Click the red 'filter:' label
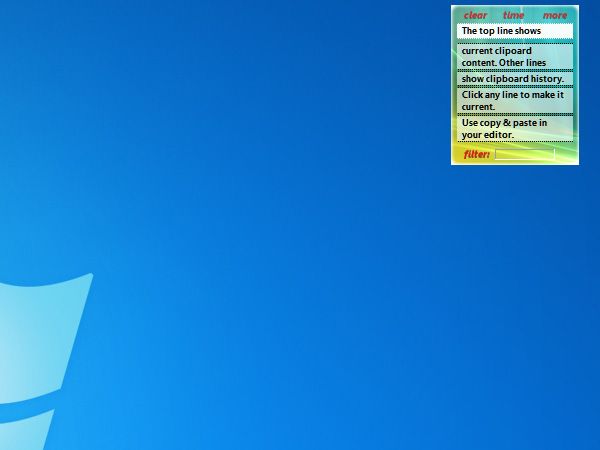This screenshot has width=600, height=450. 476,154
